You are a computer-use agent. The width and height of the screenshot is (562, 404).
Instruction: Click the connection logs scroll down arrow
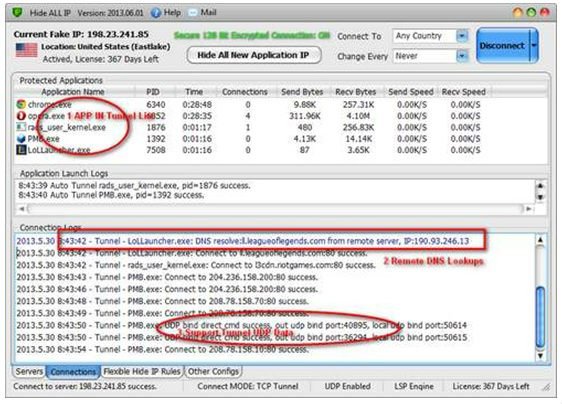[540, 356]
